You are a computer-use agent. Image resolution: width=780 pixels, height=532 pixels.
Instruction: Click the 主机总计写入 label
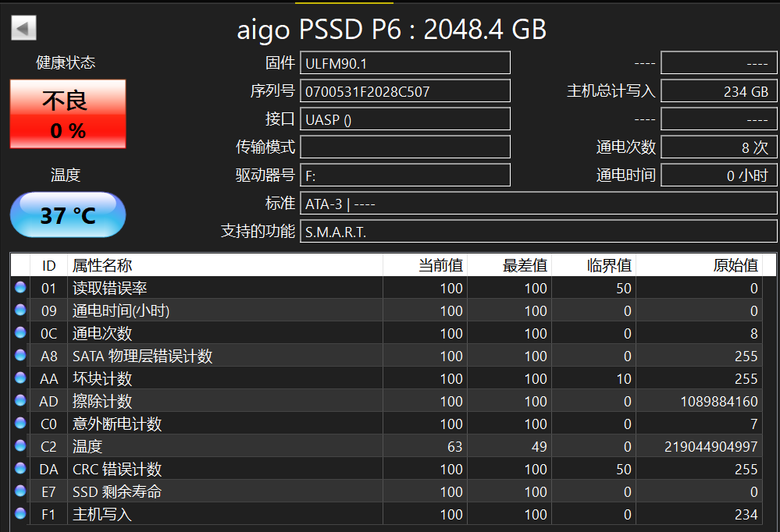[611, 91]
